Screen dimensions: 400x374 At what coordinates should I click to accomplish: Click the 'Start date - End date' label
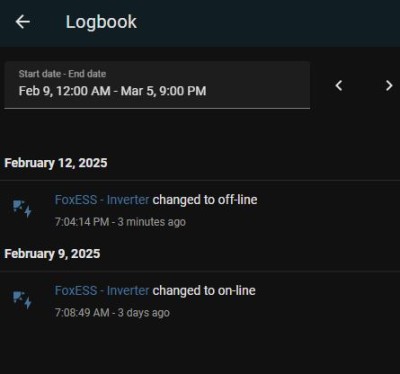tap(62, 74)
